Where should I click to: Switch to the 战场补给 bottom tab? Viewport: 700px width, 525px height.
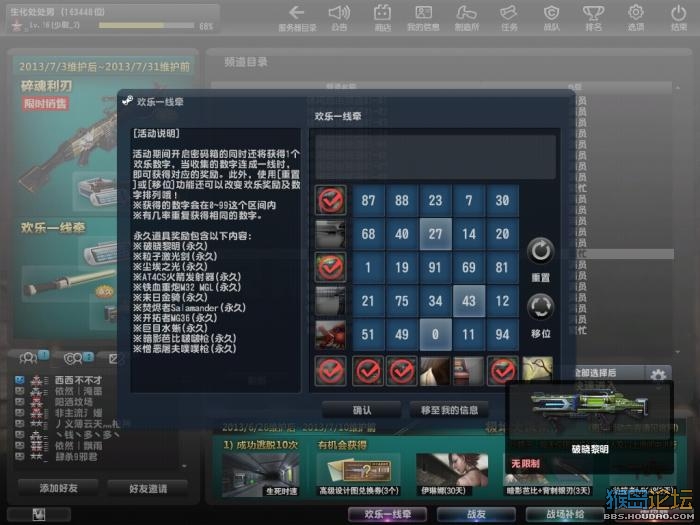pos(565,514)
